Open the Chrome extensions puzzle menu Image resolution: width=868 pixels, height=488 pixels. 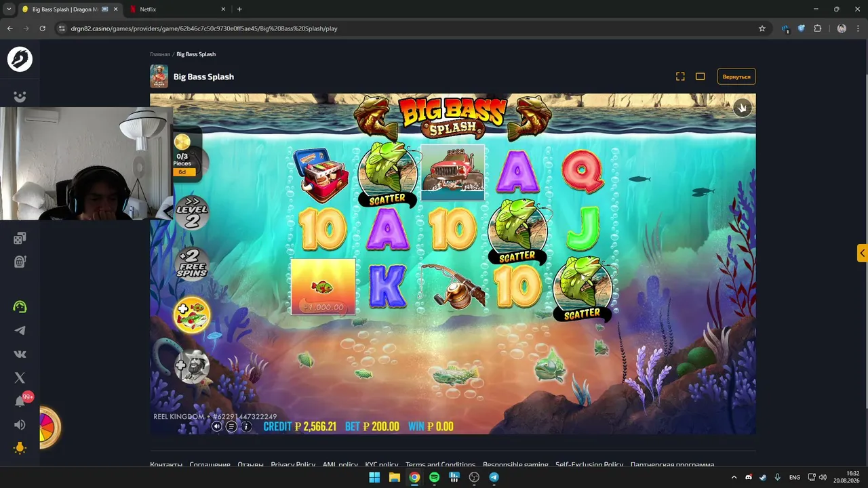(x=817, y=28)
